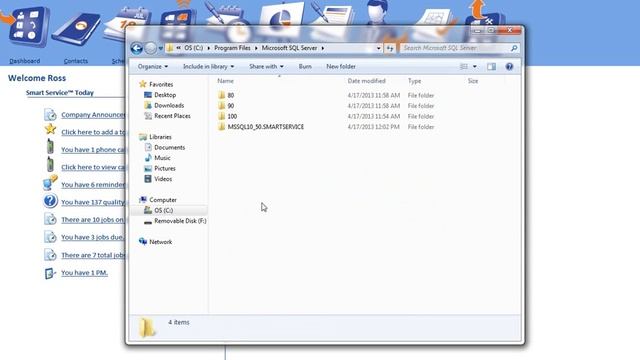Create a New folder from toolbar
Viewport: 640px width, 360px height.
click(x=341, y=66)
